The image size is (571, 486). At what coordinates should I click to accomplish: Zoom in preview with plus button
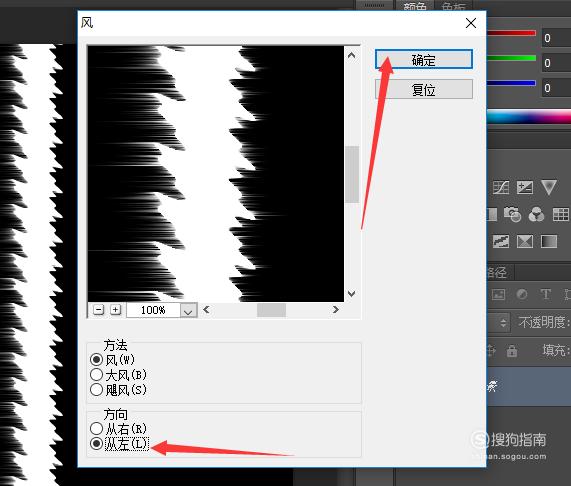pos(115,310)
